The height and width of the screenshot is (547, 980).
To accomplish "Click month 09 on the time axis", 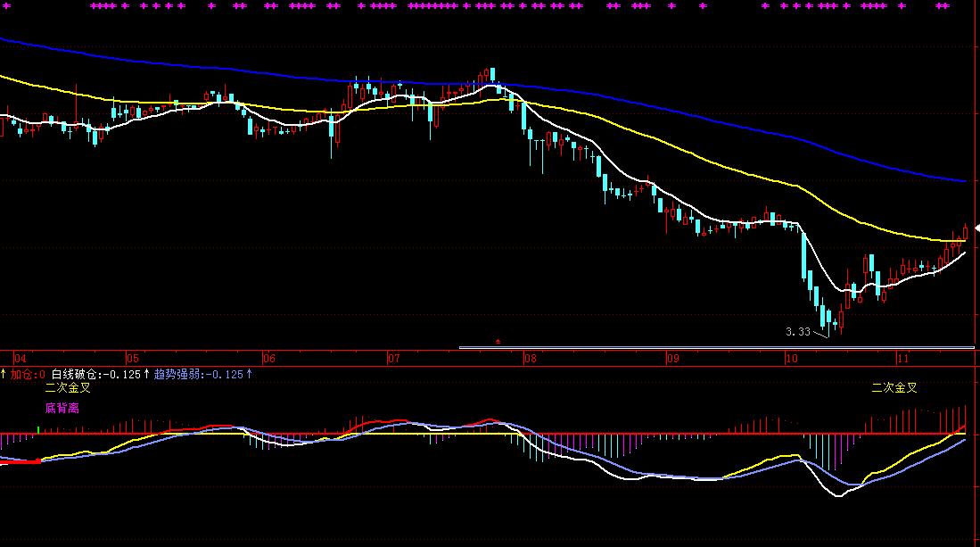I will [673, 358].
